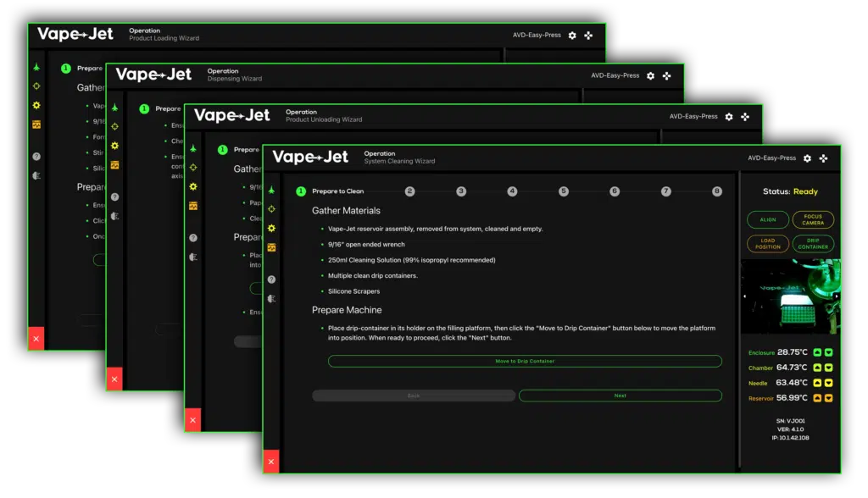Open the help question mark in System Cleaning sidebar

click(271, 279)
